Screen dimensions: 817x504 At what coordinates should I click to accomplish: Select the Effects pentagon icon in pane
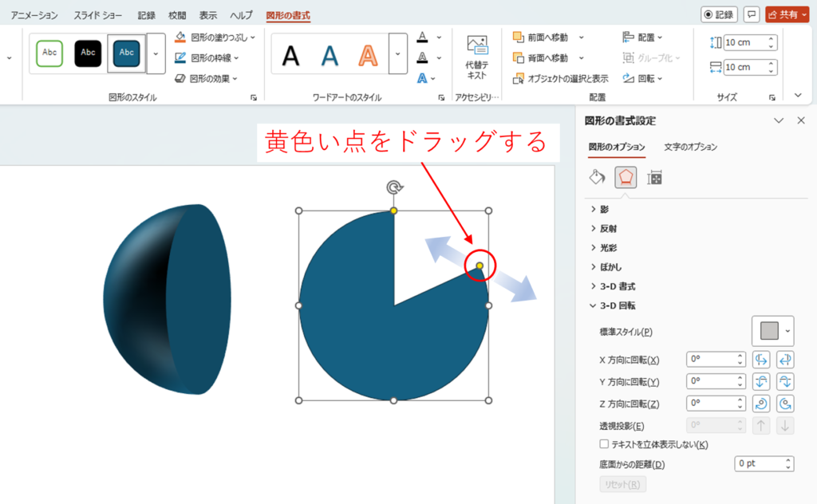(x=626, y=177)
